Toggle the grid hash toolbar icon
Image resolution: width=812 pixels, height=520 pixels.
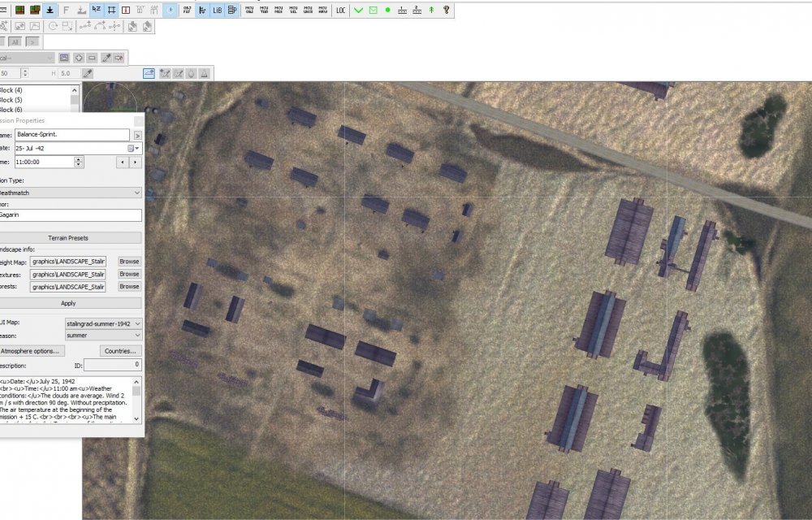pos(110,10)
